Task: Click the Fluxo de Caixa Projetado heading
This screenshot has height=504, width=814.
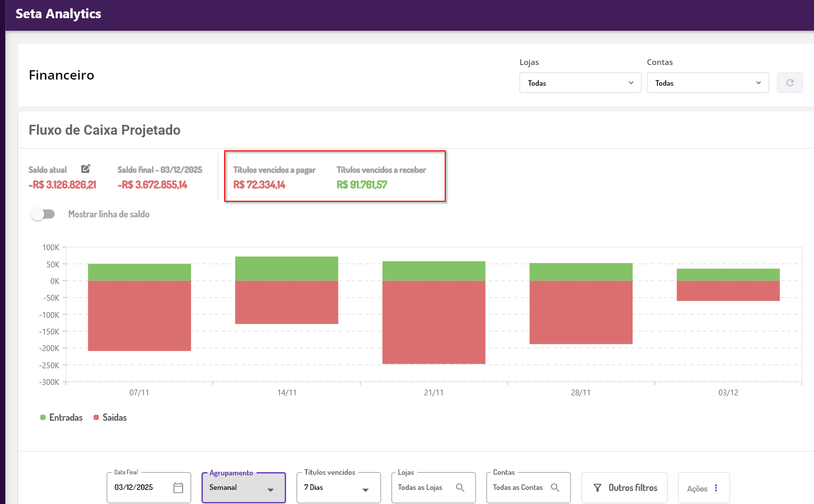Action: [x=105, y=130]
